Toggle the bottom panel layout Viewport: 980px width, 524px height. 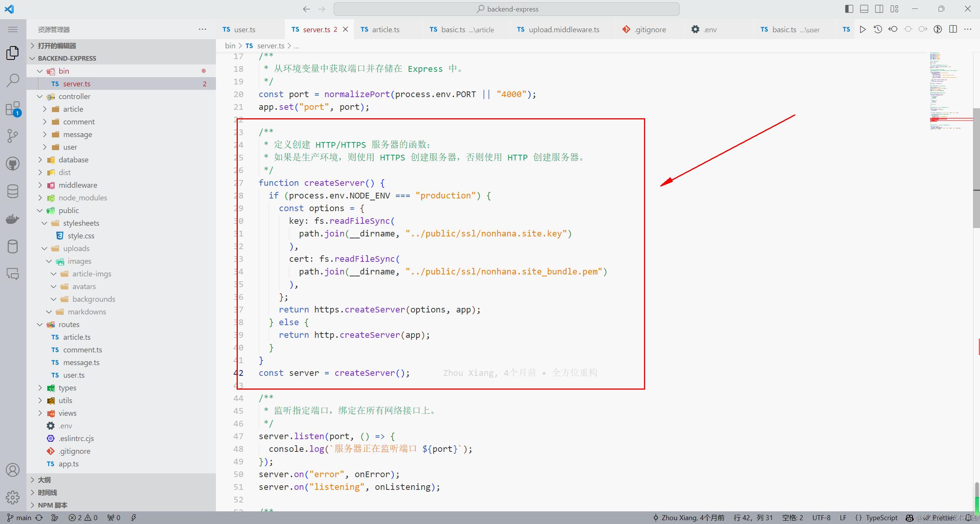[864, 9]
